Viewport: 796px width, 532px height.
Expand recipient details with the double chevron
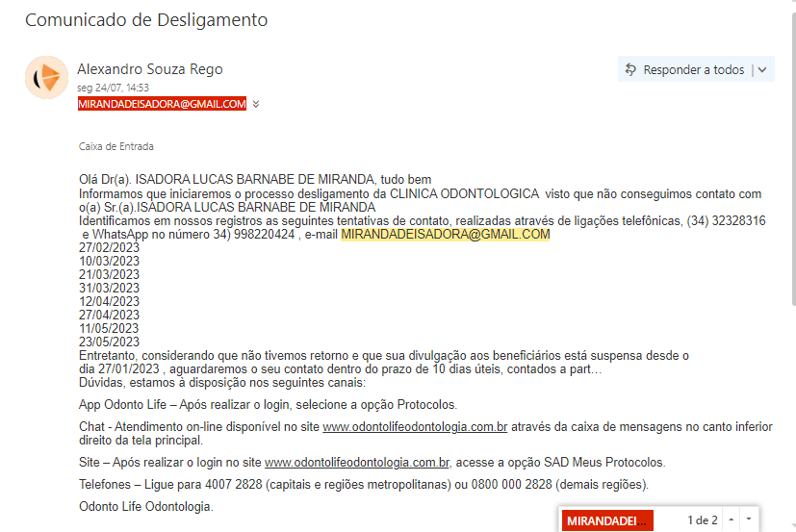256,104
